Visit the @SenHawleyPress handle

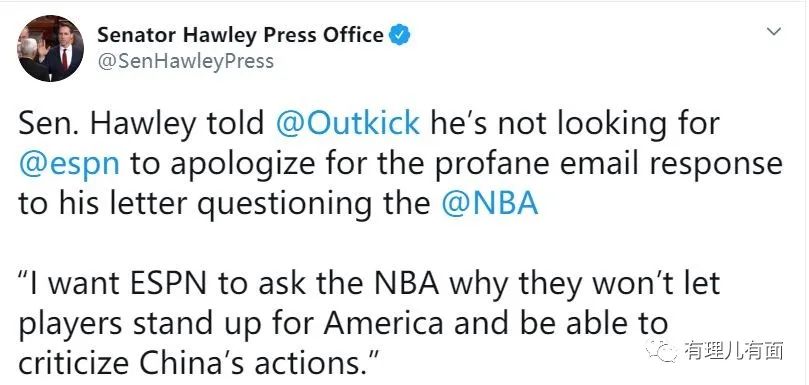(186, 61)
